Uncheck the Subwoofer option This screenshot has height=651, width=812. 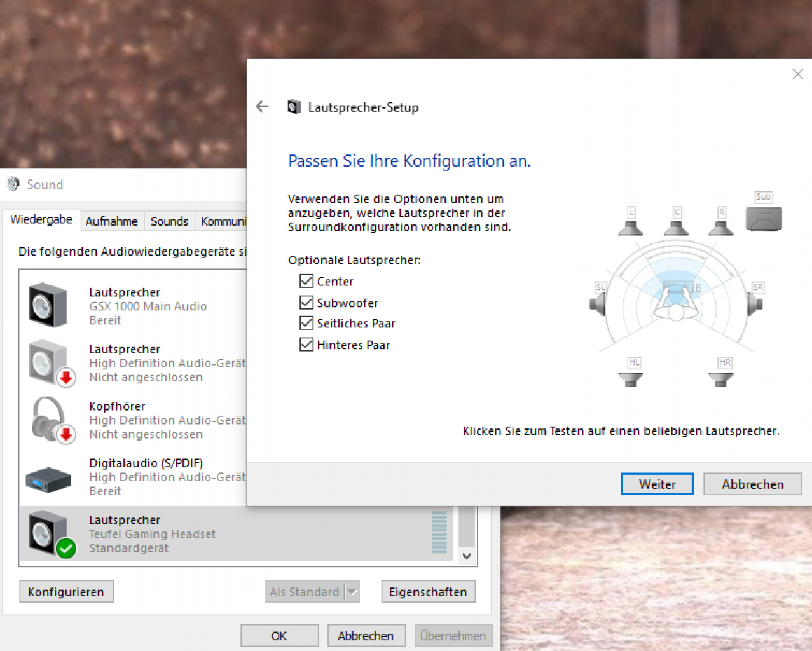pyautogui.click(x=306, y=303)
